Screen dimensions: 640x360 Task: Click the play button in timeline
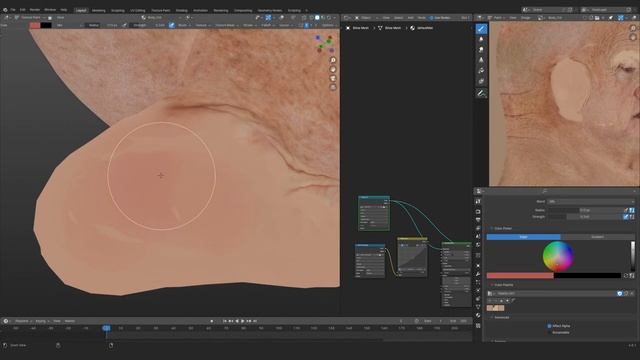tap(243, 321)
